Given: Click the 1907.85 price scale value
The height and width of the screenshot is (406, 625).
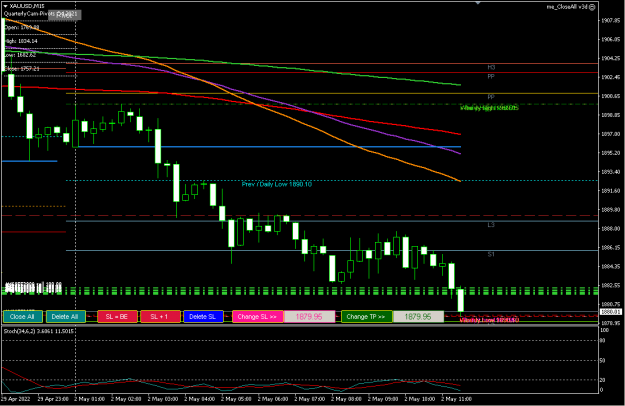Looking at the screenshot, I should tap(610, 20).
